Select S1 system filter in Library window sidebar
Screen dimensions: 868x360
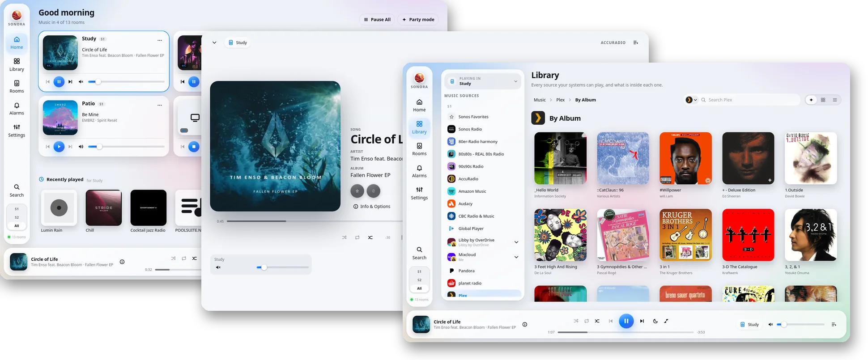(x=419, y=271)
